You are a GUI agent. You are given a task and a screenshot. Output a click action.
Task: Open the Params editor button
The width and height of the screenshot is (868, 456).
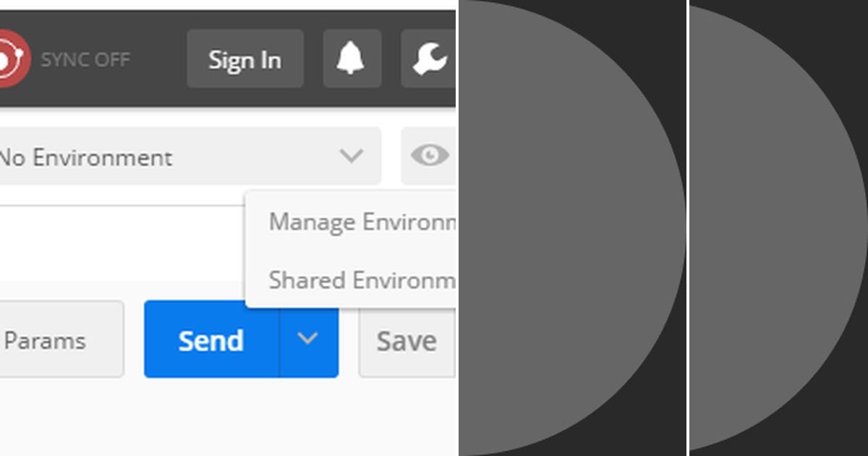61,339
